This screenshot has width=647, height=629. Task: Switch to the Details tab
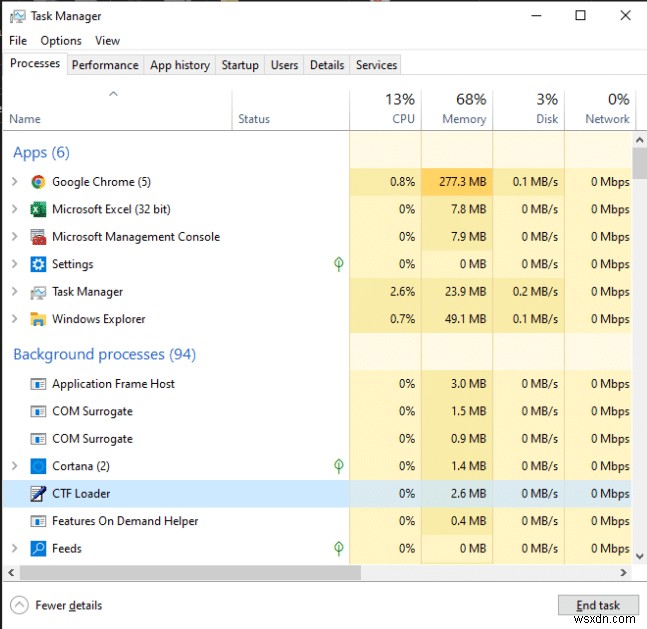click(327, 65)
